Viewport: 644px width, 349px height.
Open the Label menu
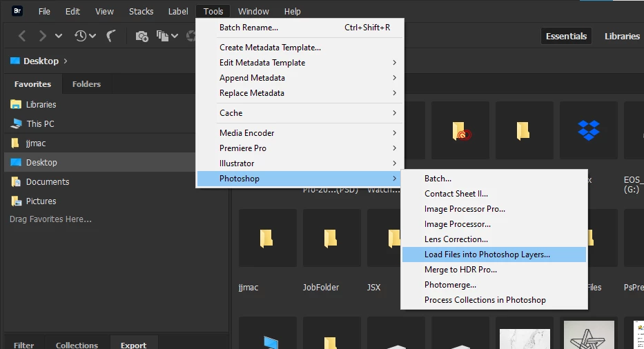point(178,12)
